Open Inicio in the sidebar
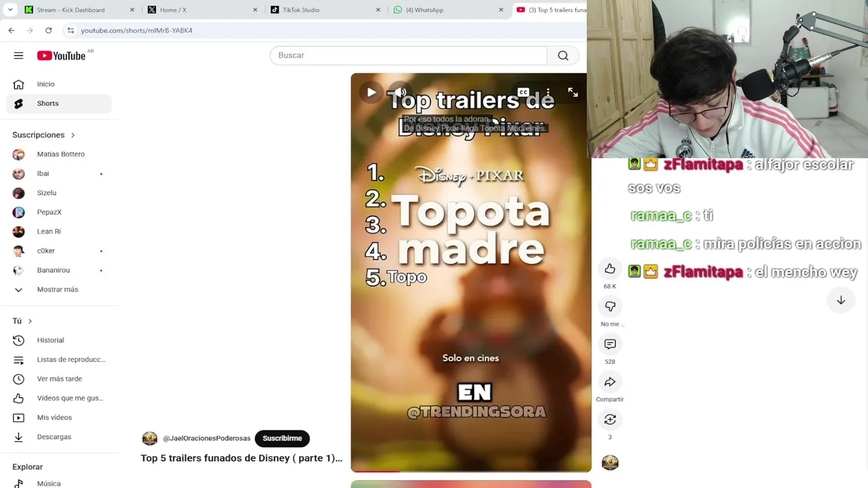This screenshot has height=488, width=868. 59,84
